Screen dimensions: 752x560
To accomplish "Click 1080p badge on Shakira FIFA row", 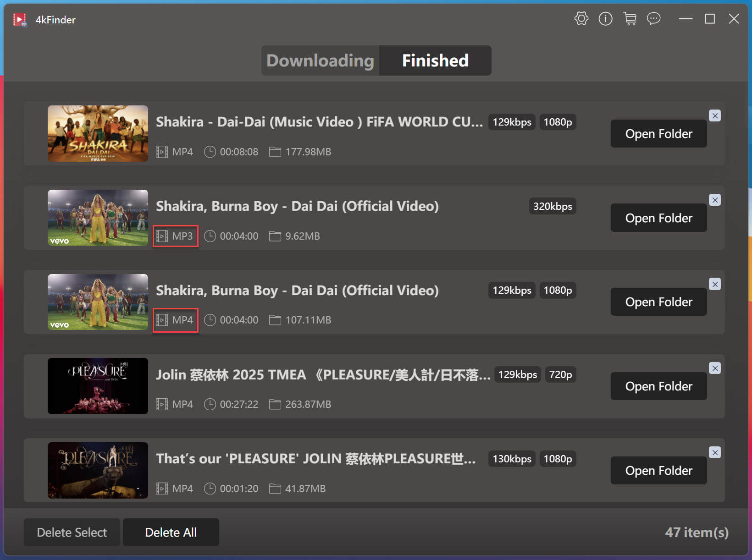I will tap(558, 122).
